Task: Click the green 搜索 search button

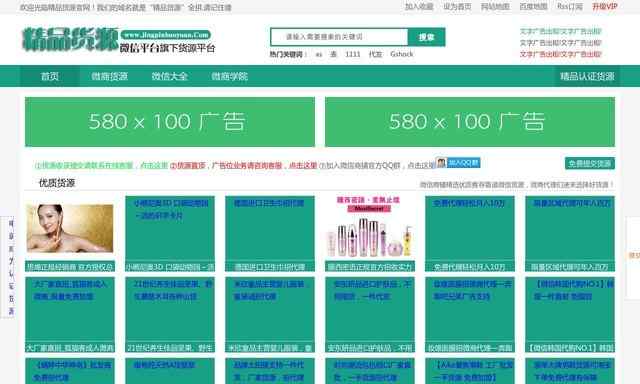Action: click(x=427, y=37)
